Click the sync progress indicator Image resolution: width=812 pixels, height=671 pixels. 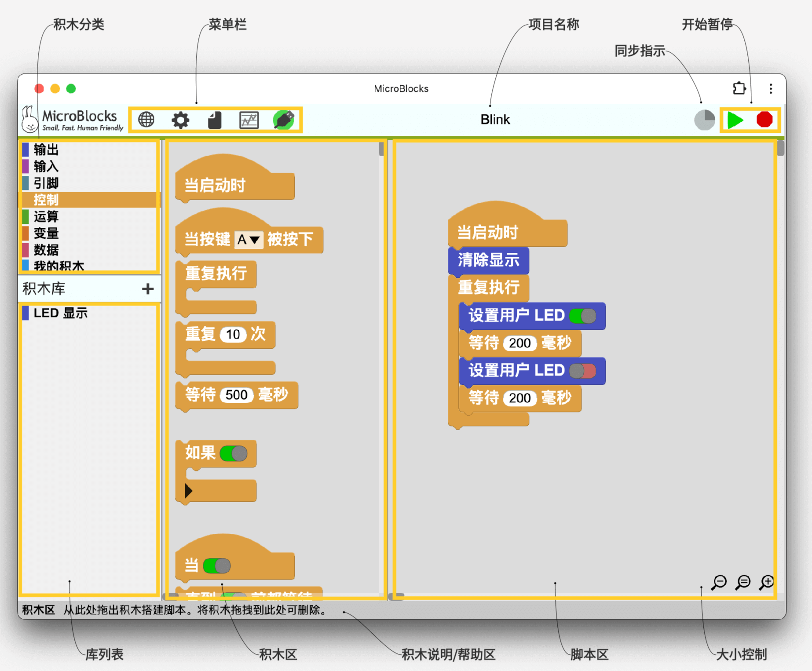[704, 120]
